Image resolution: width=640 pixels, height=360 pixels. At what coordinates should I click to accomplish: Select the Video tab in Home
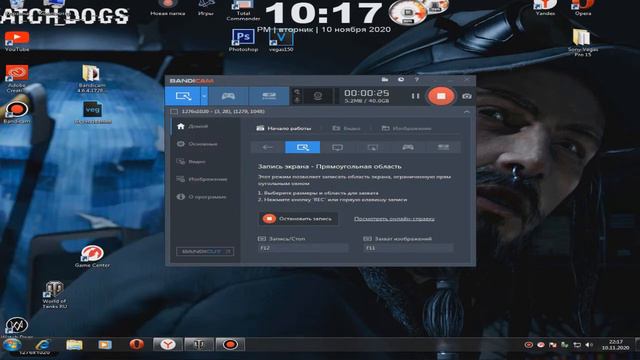[346, 128]
